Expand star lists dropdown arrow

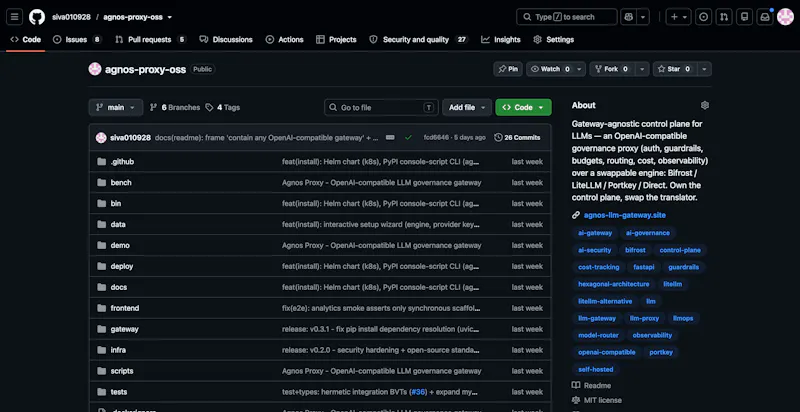[705, 69]
